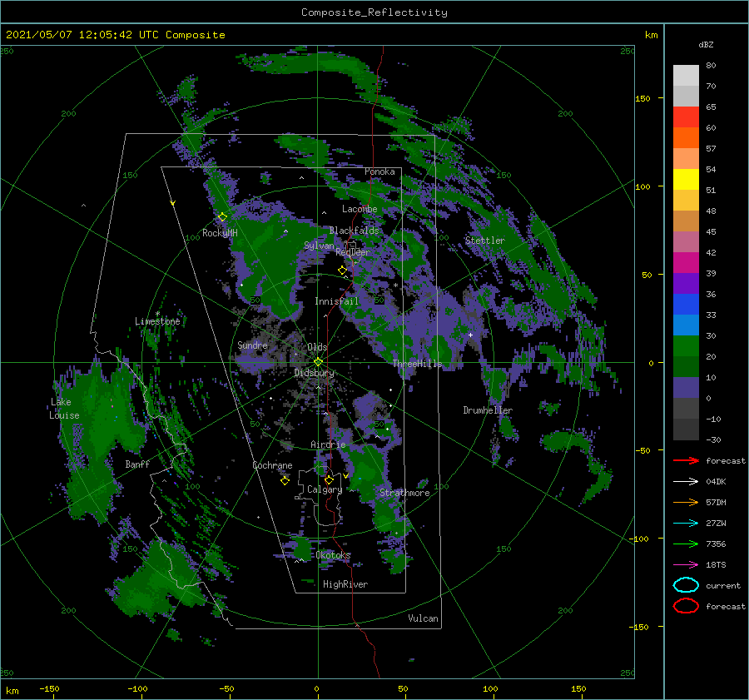Click the Sylvan label on the map
The image size is (749, 700).
coord(319,246)
